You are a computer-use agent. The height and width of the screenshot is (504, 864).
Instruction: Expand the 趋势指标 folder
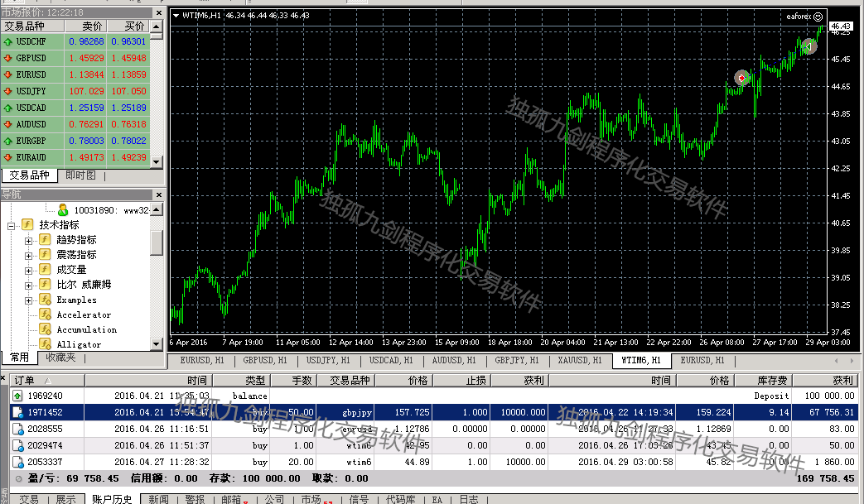tap(29, 240)
